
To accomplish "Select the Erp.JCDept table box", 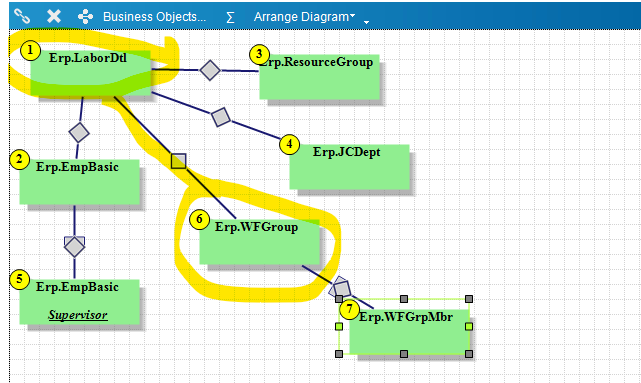I will 350,167.
